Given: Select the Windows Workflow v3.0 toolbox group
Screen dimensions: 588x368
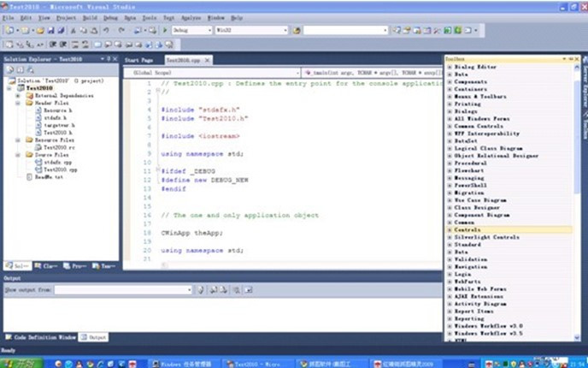Looking at the screenshot, I should pos(488,326).
